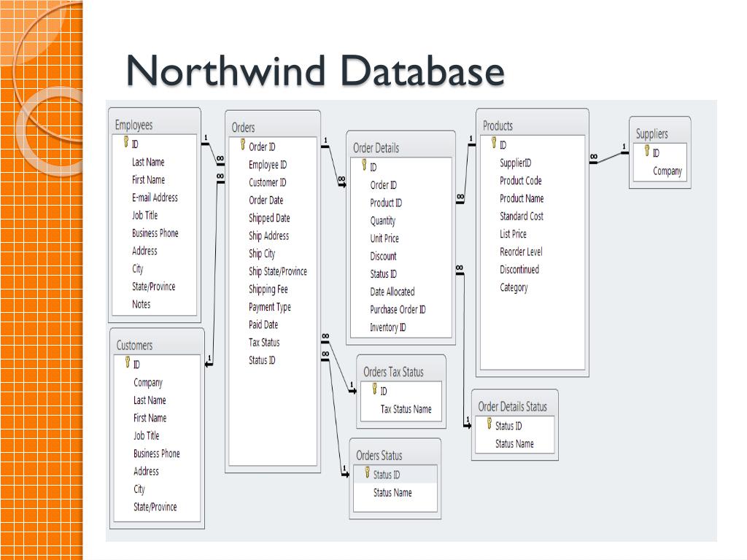The width and height of the screenshot is (747, 560).
Task: Select Reorder Level field in Products
Action: 521,252
